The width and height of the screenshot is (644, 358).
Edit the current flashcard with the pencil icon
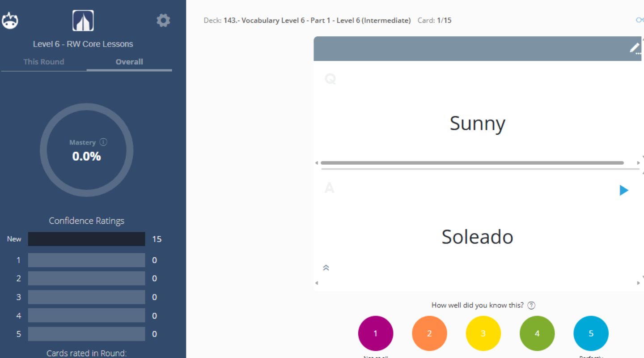tap(634, 48)
